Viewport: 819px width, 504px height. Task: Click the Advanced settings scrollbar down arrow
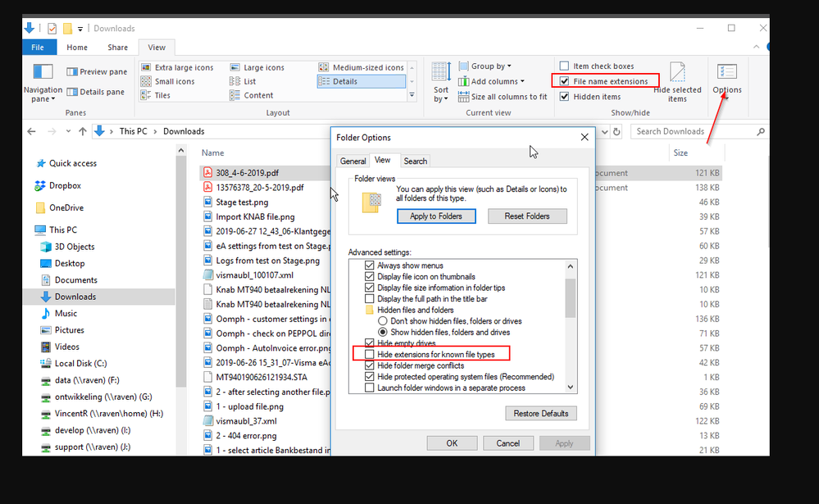[x=571, y=388]
